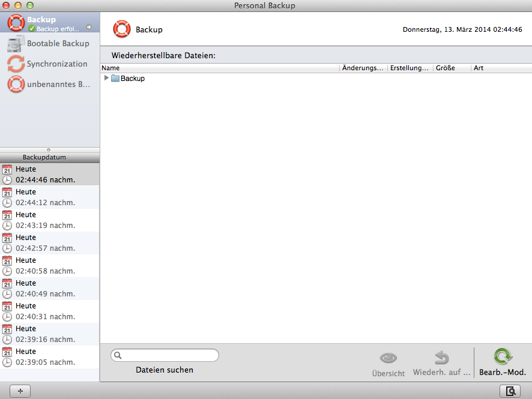Click calendar icon above 02:39:16 nachm.
The height and width of the screenshot is (399, 532).
[x=7, y=329]
